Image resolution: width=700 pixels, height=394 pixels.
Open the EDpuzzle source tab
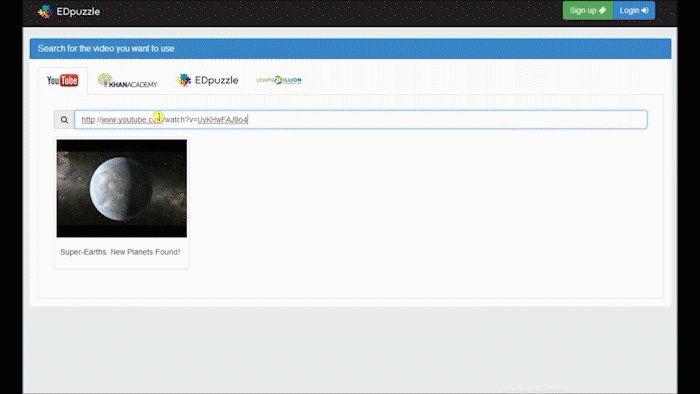pyautogui.click(x=208, y=80)
